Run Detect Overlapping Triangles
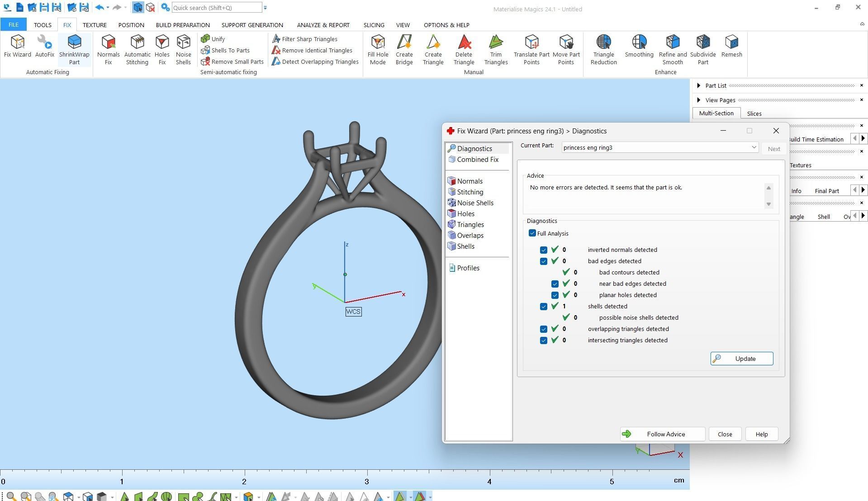 [315, 61]
